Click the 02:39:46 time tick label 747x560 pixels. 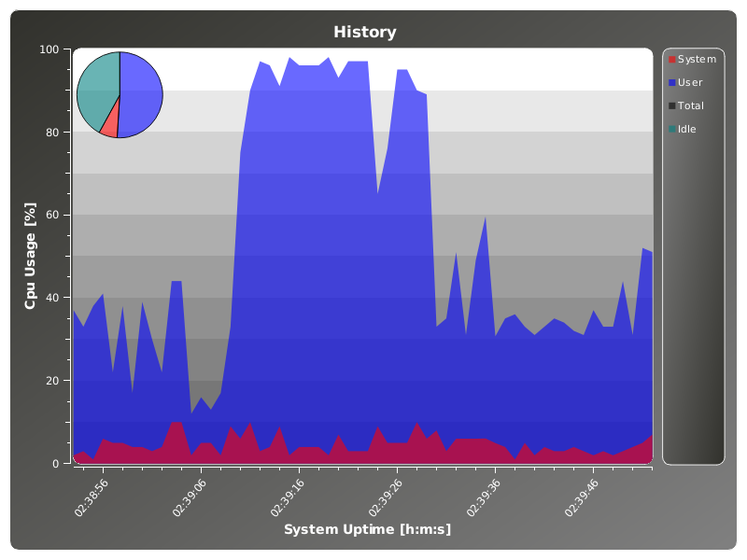click(582, 496)
